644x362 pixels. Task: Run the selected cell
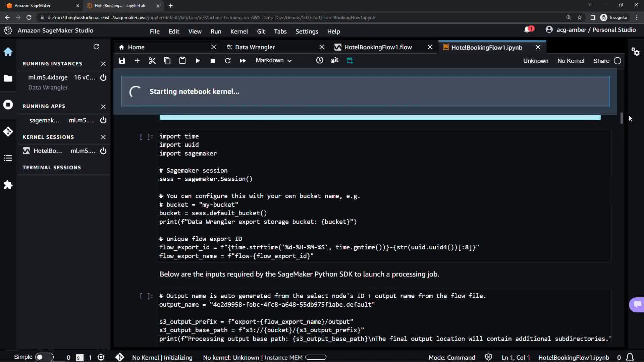tap(198, 61)
